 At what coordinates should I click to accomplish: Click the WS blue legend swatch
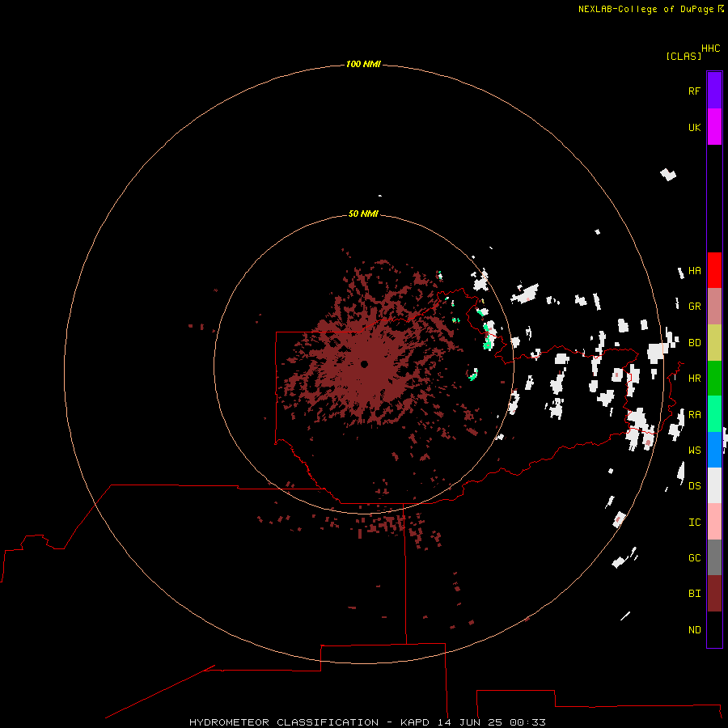pos(714,450)
